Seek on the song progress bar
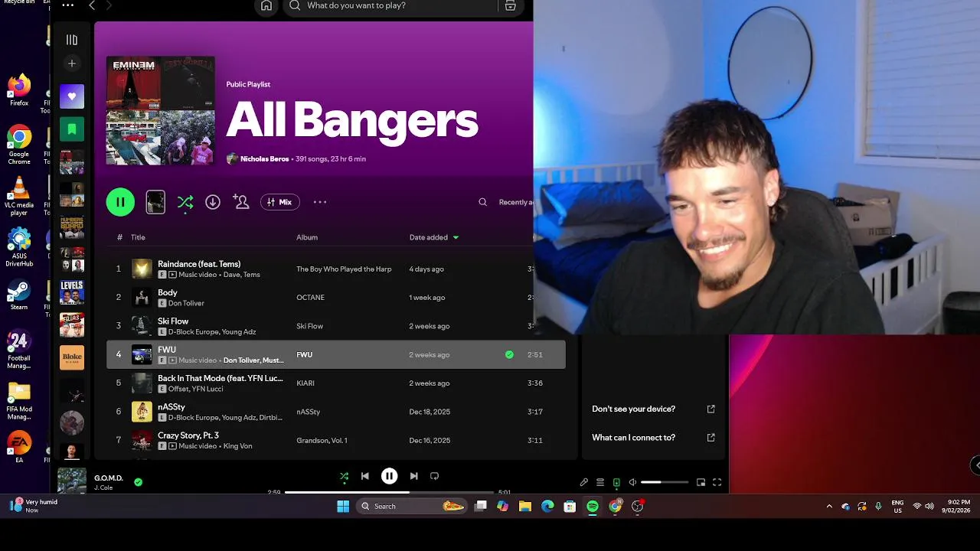 click(389, 492)
